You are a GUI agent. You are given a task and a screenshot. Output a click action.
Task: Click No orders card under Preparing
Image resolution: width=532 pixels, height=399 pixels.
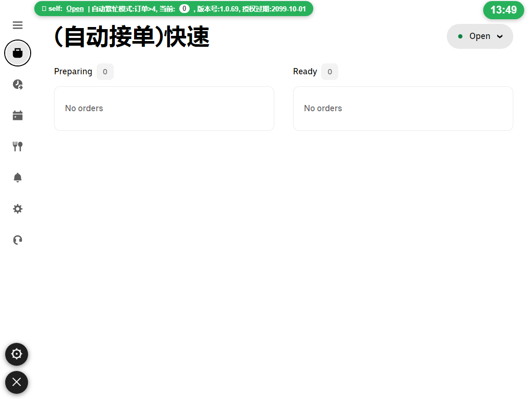tap(164, 109)
